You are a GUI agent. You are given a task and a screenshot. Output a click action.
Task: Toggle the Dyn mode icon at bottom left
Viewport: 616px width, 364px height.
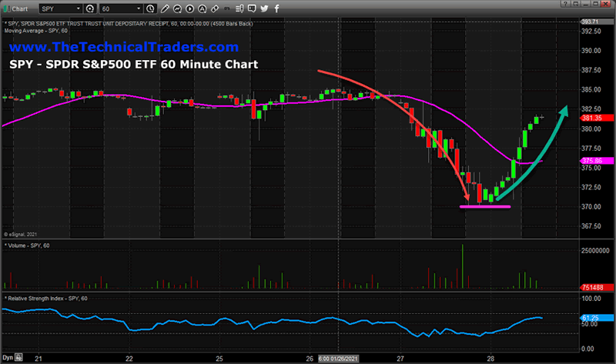click(x=9, y=358)
